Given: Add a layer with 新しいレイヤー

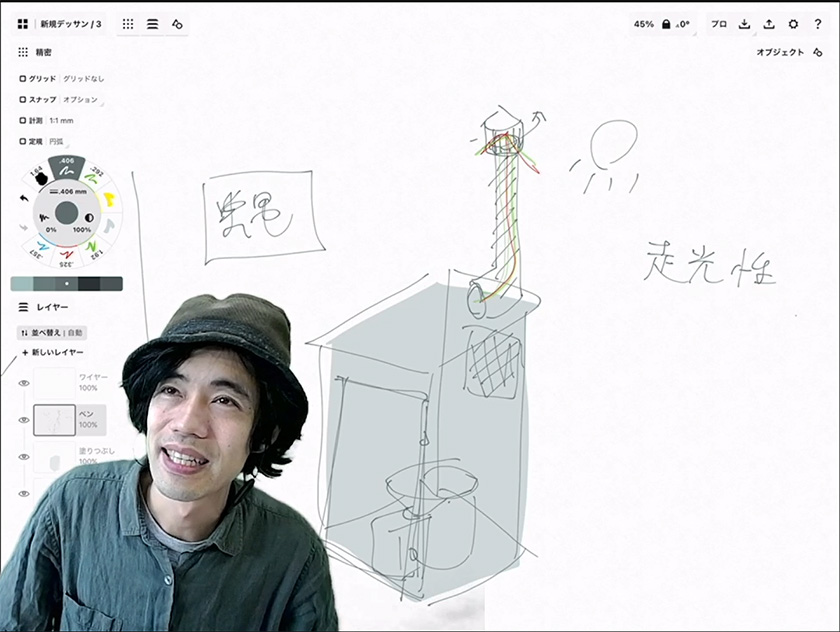Looking at the screenshot, I should (53, 353).
